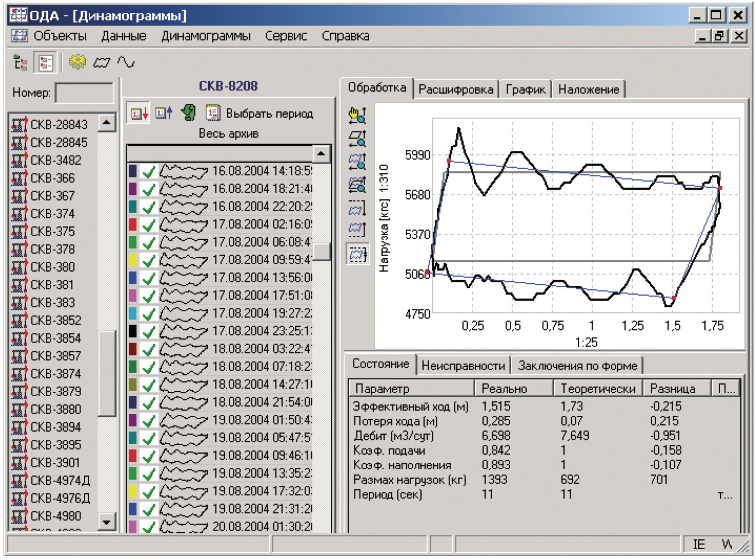Select the dynamogram shape toolbar icon
The image size is (756, 560).
(x=101, y=63)
